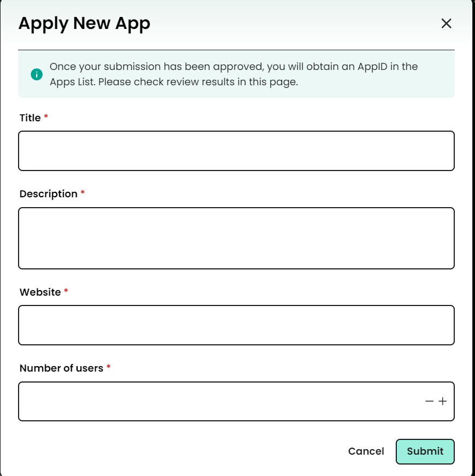The image size is (475, 476).
Task: Click the red asterisk beside Title
Action: point(46,117)
